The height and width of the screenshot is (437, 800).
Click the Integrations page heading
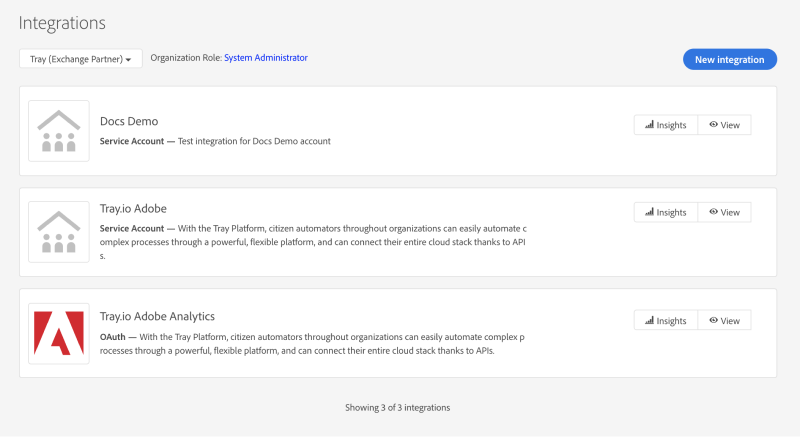(x=62, y=22)
